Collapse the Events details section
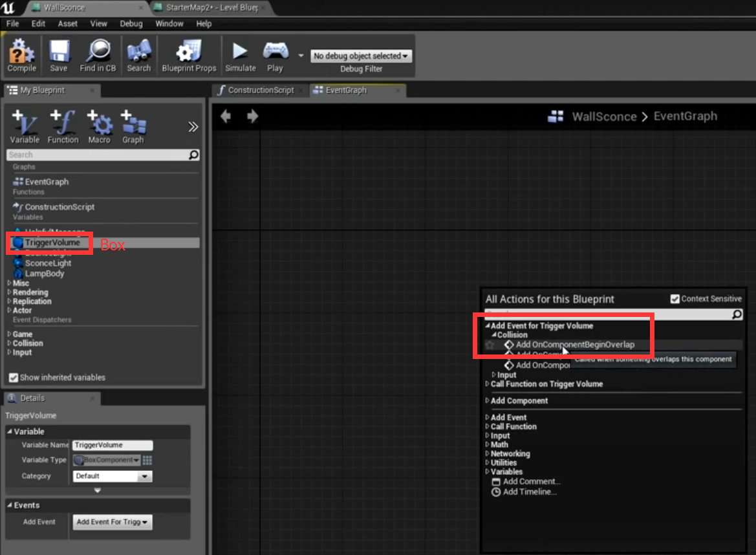756x555 pixels. (10, 505)
